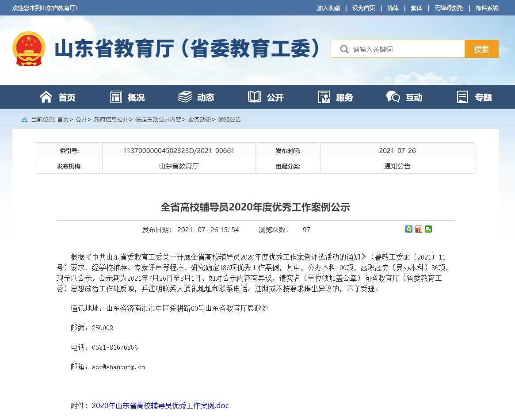The image size is (515, 420).
Task: Share article to QQ Zone icon
Action: click(408, 229)
